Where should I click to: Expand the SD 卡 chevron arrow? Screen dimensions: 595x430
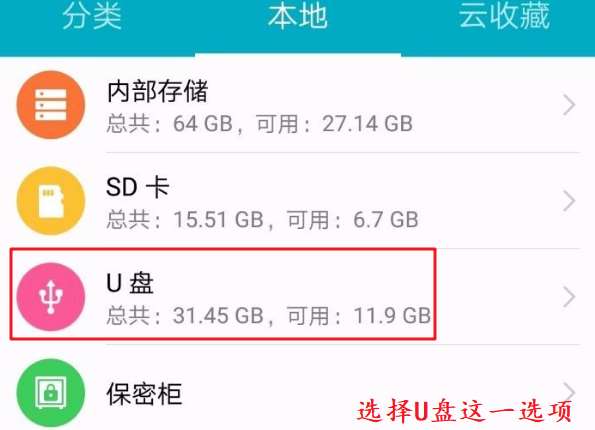[x=568, y=201]
